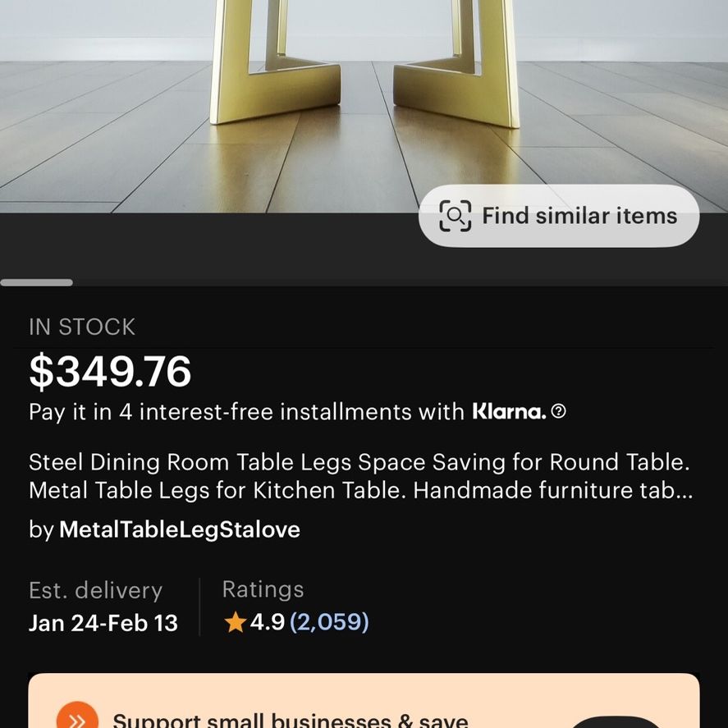Tap the Ratings heading
728x728 pixels.
pyautogui.click(x=263, y=589)
